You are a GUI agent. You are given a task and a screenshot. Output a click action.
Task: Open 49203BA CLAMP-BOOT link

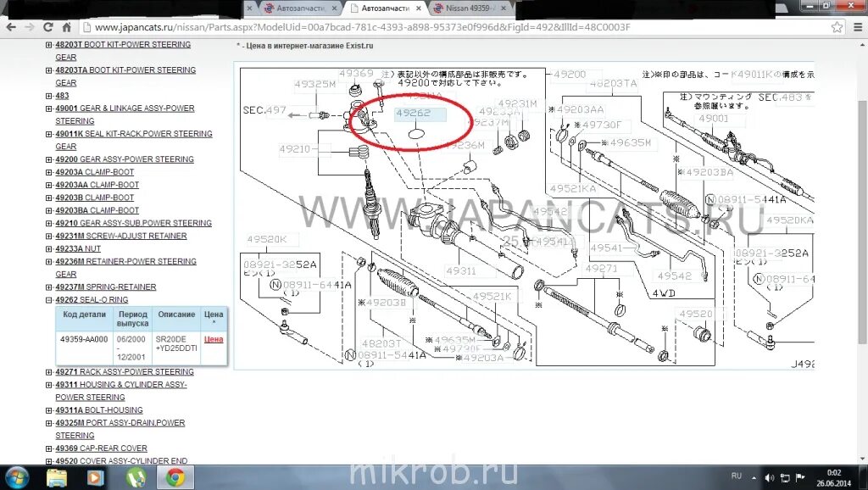coord(97,210)
